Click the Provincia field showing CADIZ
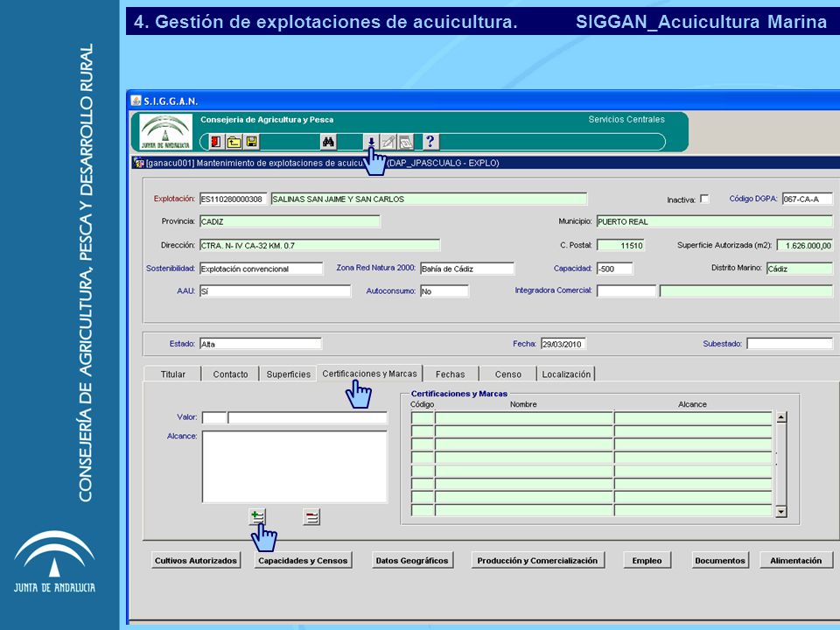This screenshot has width=840, height=630. pyautogui.click(x=290, y=221)
